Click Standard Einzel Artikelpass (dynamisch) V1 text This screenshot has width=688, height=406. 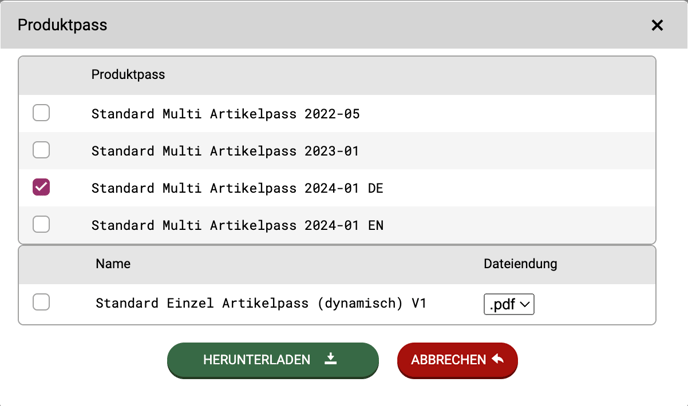261,303
